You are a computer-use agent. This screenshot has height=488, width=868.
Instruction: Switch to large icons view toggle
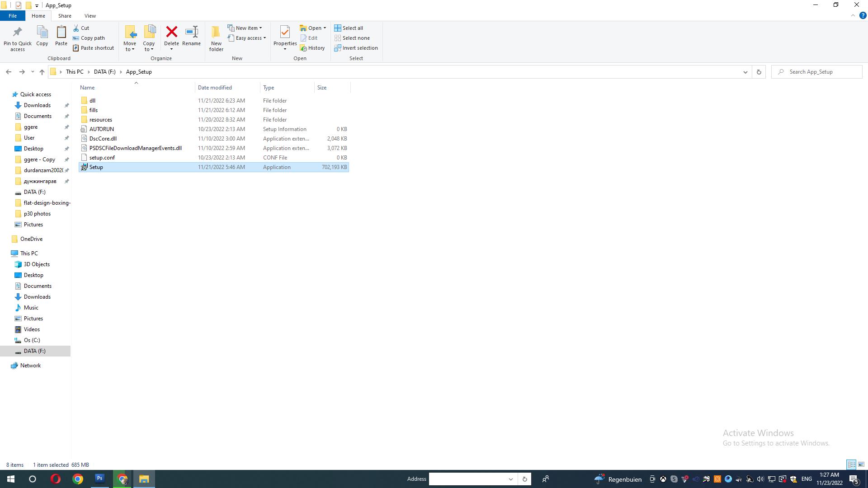(x=861, y=465)
